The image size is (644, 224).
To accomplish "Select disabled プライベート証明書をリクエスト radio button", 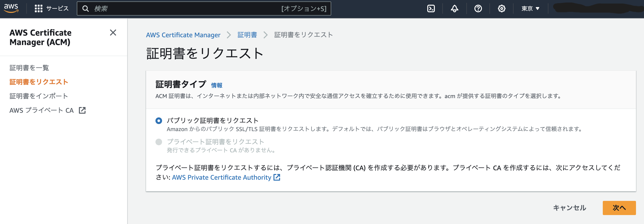I will pos(159,142).
